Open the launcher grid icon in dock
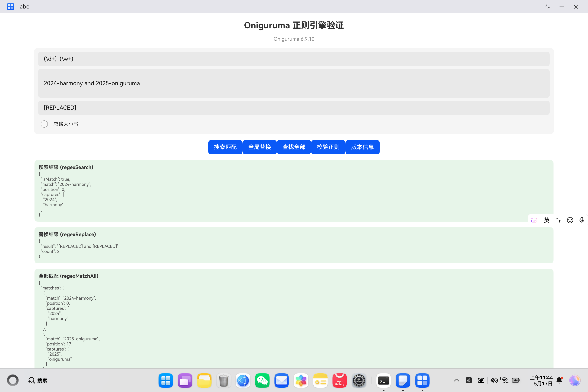 (x=165, y=381)
